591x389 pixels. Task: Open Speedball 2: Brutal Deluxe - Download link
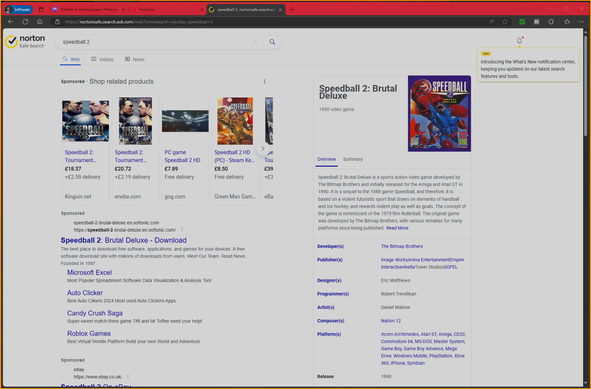(x=124, y=240)
